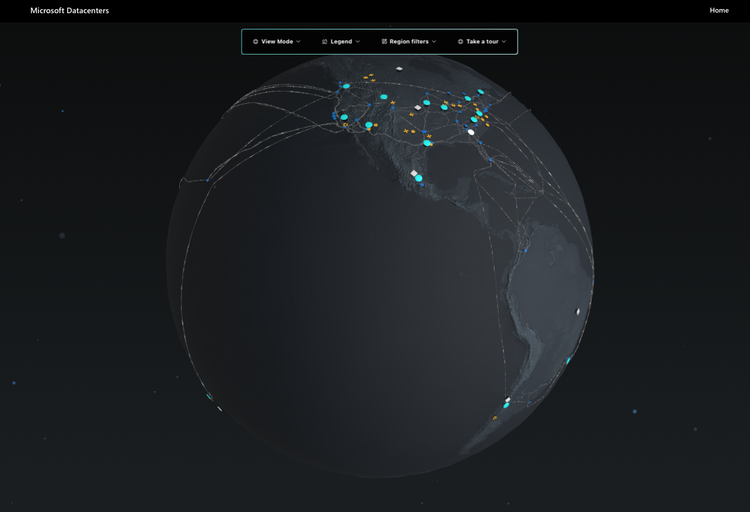Select the cyan marker in central Chile
The height and width of the screenshot is (512, 750).
(x=506, y=405)
